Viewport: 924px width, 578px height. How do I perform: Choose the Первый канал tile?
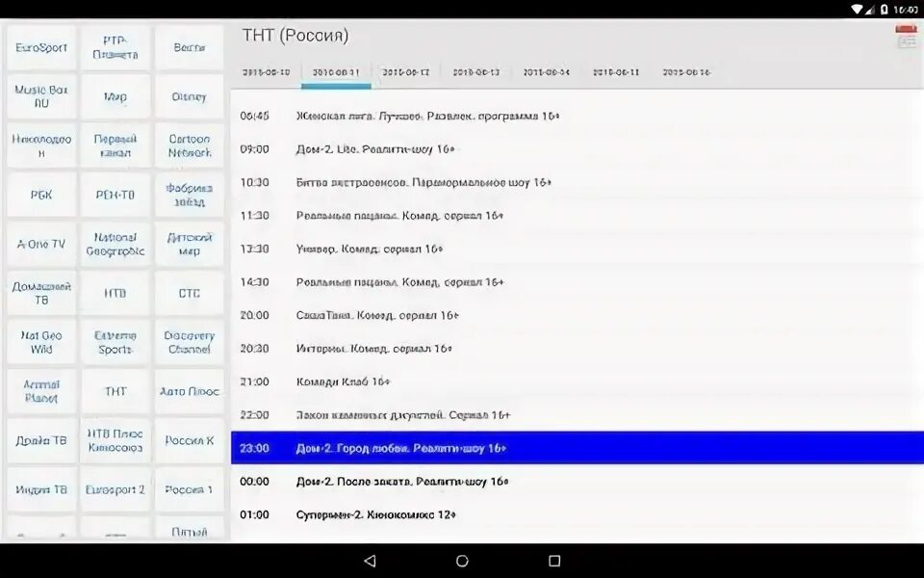[115, 145]
